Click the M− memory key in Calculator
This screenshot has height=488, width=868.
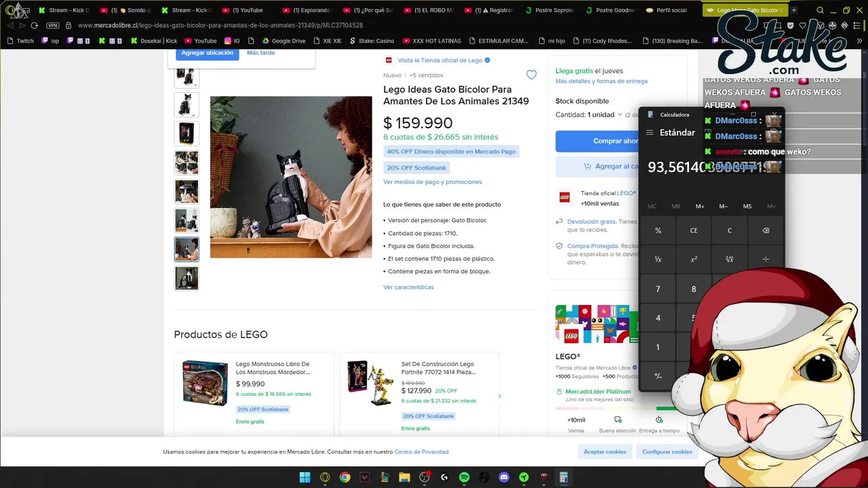click(724, 206)
